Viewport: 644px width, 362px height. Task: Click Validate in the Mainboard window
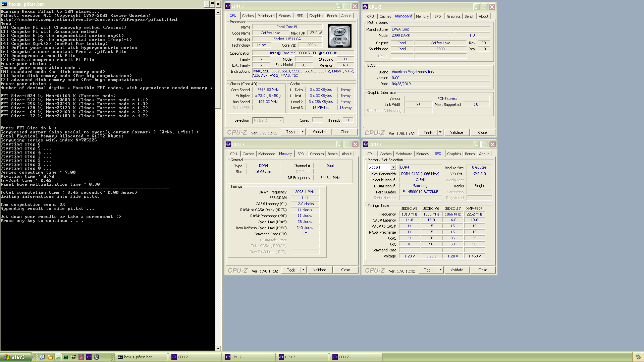click(x=457, y=132)
